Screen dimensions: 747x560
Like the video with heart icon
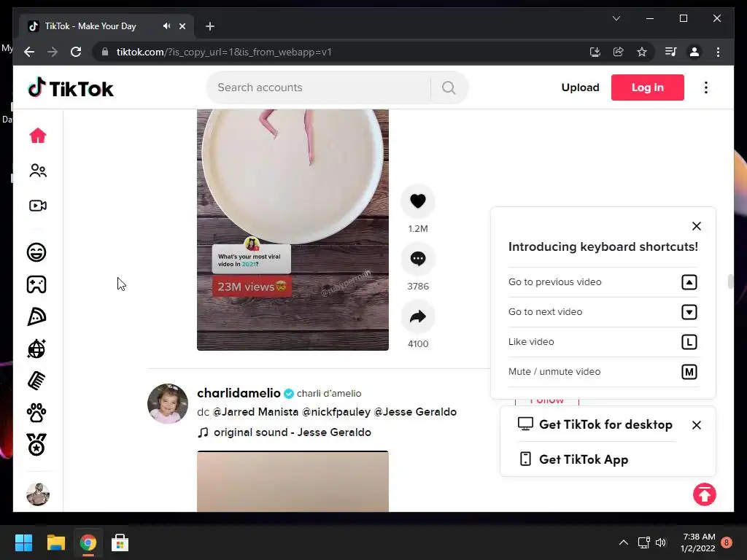point(418,201)
